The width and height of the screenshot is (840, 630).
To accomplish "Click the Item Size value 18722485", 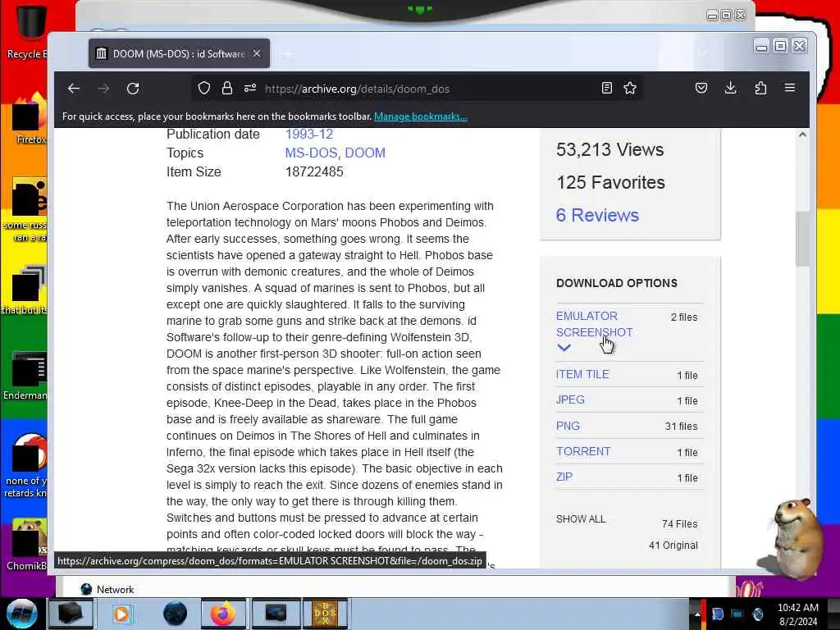I will coord(314,171).
